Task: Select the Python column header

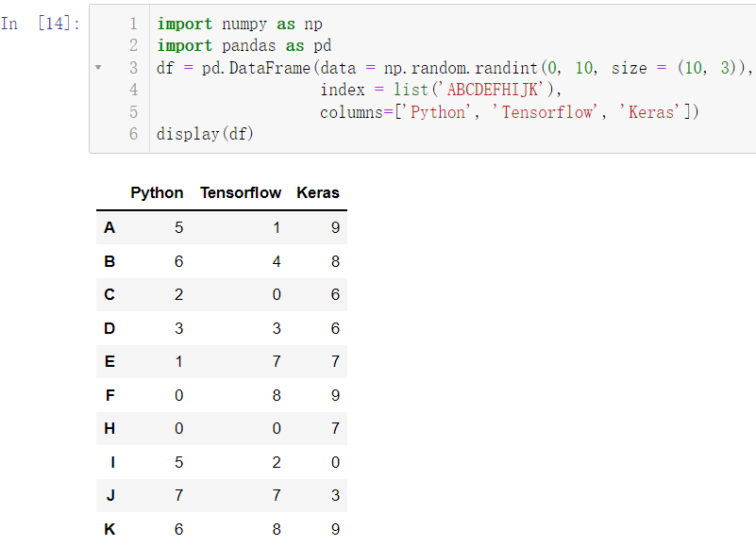Action: (x=157, y=192)
